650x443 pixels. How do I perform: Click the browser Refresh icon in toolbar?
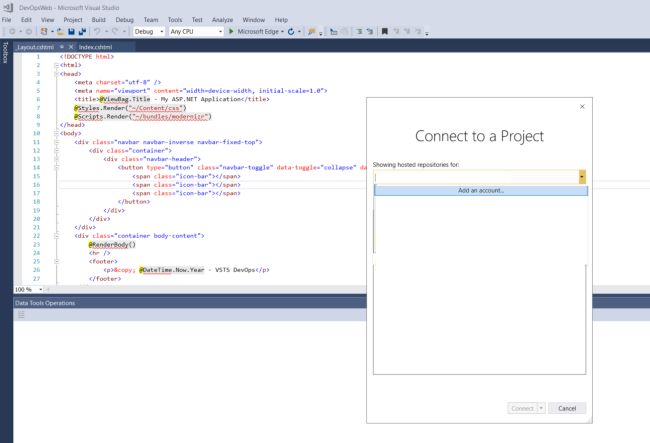290,32
